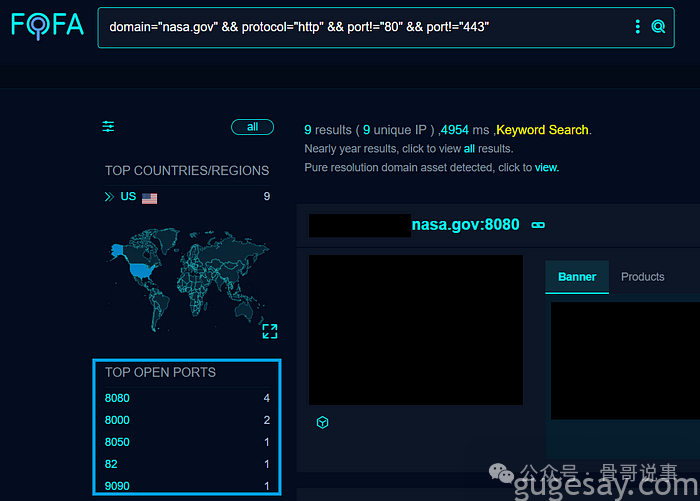Click the count 4 beside port 8080
The image size is (700, 501).
point(267,398)
